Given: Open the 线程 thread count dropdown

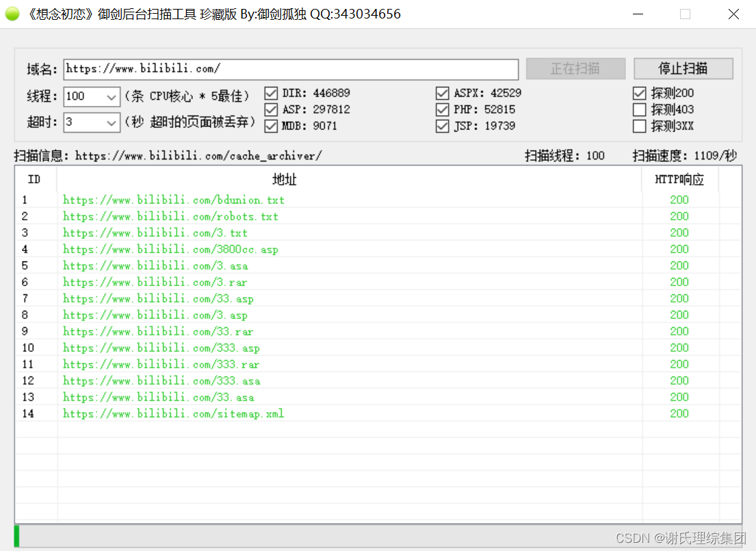Looking at the screenshot, I should click(x=112, y=97).
